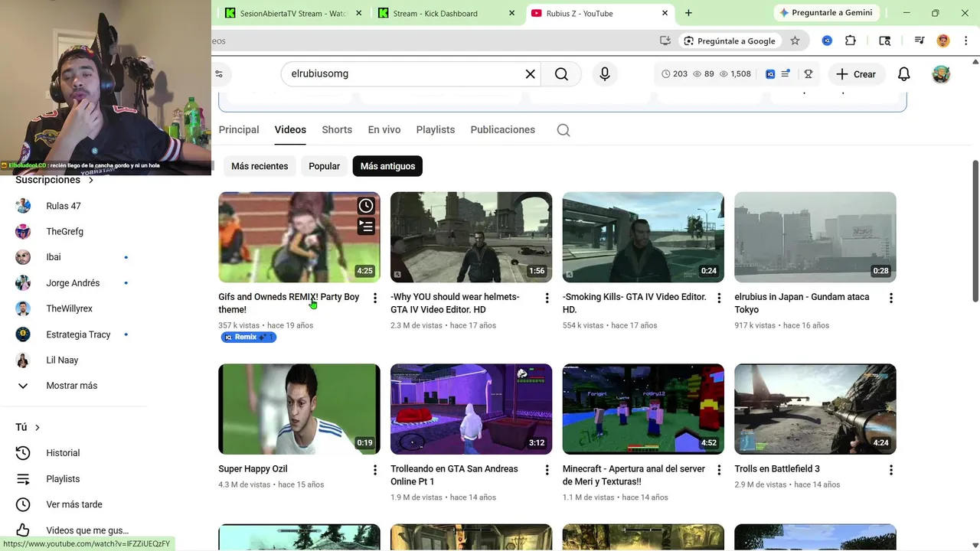Open Chrome media controls icon
980x551 pixels.
tap(919, 41)
